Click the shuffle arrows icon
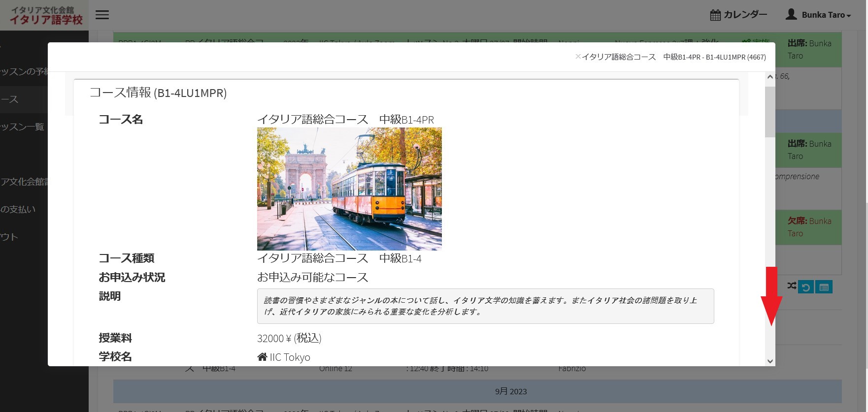Screen dimensions: 868x412 coord(792,285)
